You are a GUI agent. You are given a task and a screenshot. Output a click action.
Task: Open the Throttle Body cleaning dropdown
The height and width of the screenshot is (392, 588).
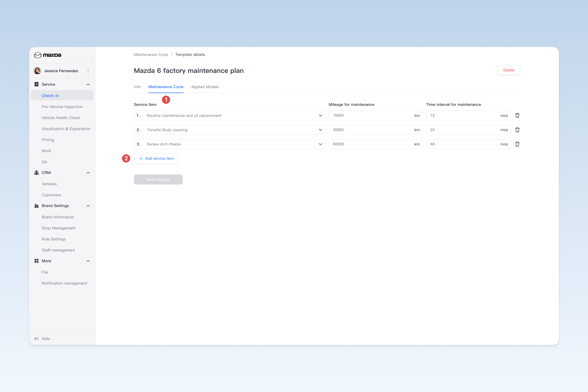click(x=229, y=130)
